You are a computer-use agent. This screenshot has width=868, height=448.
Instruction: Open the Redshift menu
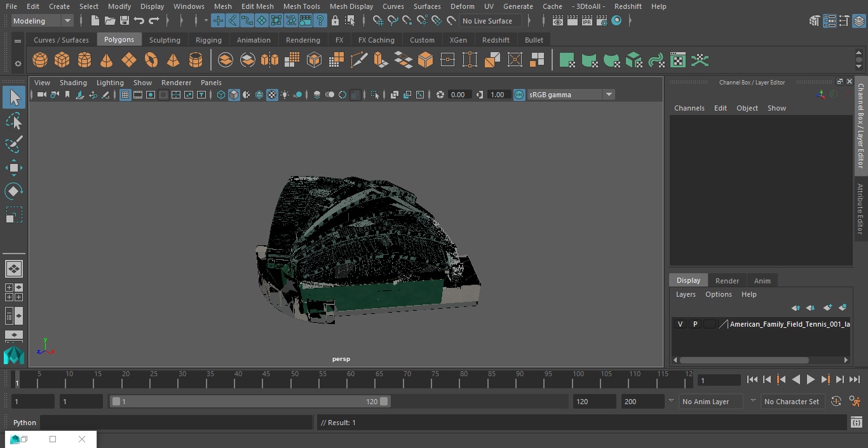(628, 6)
